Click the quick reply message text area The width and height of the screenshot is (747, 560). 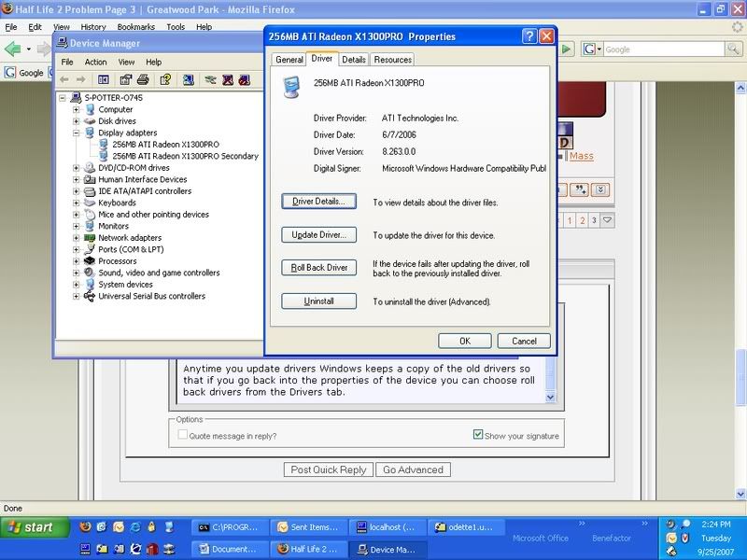360,380
